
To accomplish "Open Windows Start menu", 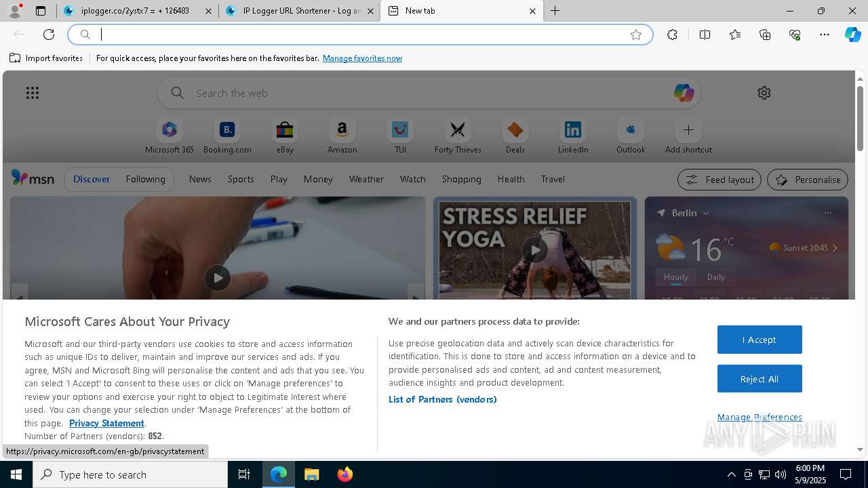I will (x=16, y=474).
